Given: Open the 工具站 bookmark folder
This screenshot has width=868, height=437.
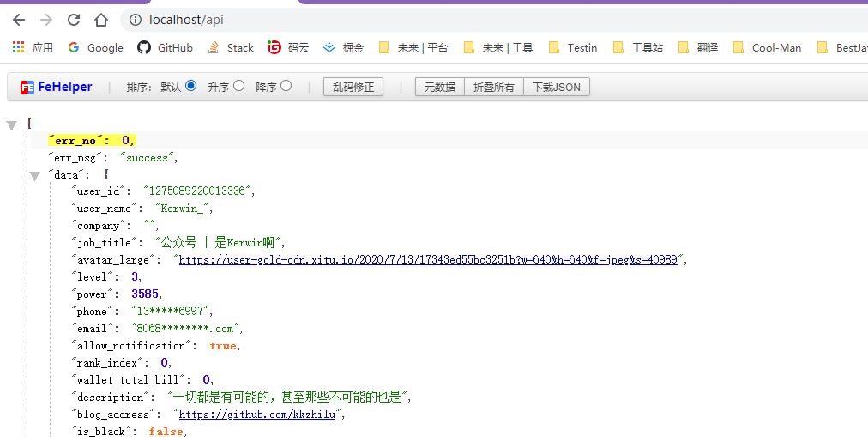Looking at the screenshot, I should click(x=637, y=48).
